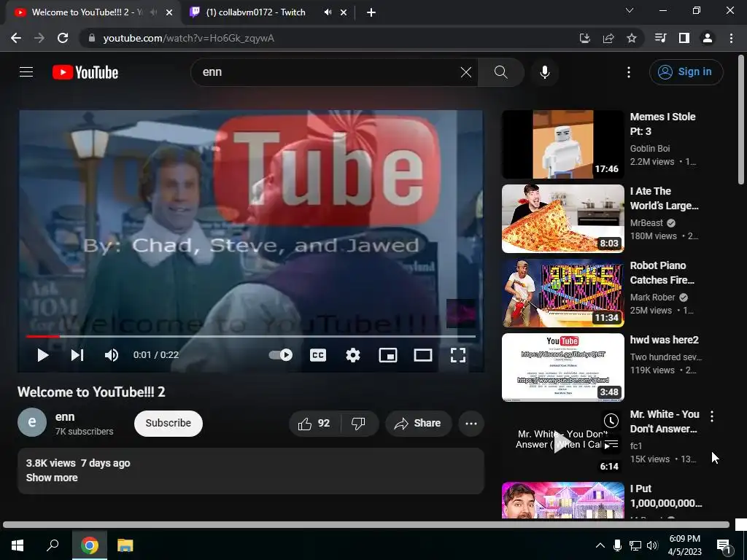The width and height of the screenshot is (747, 560).
Task: Install app icon in address bar
Action: [x=585, y=38]
